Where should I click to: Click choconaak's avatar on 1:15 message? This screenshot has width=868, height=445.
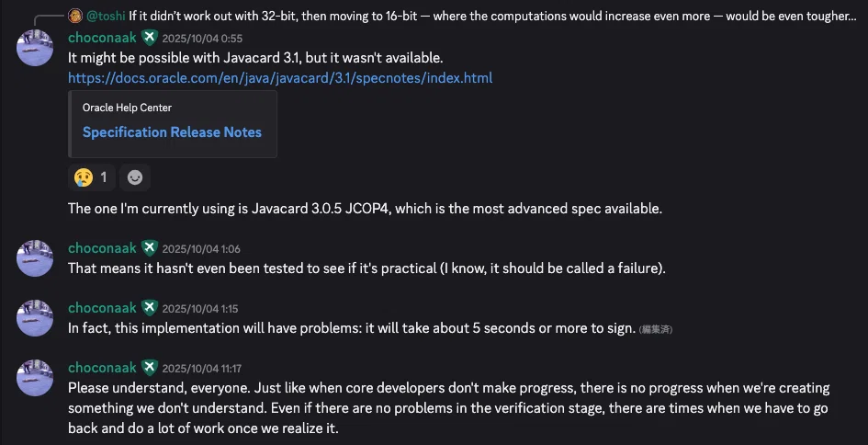(35, 318)
